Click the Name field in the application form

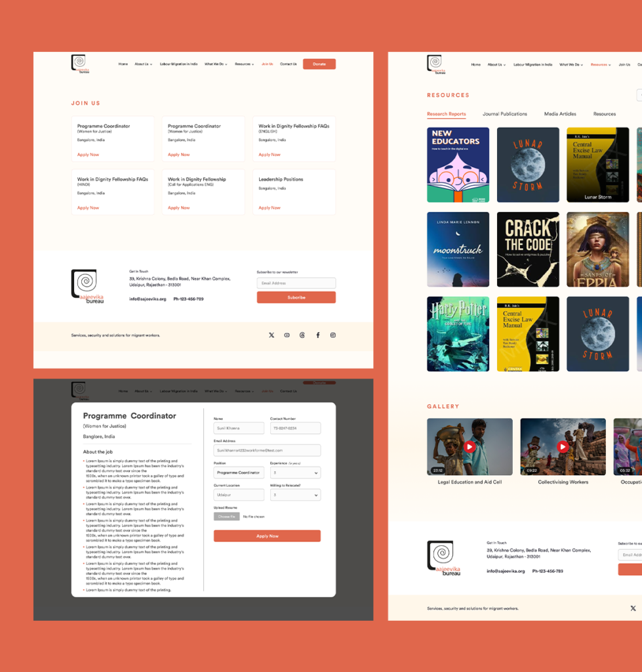tap(239, 428)
